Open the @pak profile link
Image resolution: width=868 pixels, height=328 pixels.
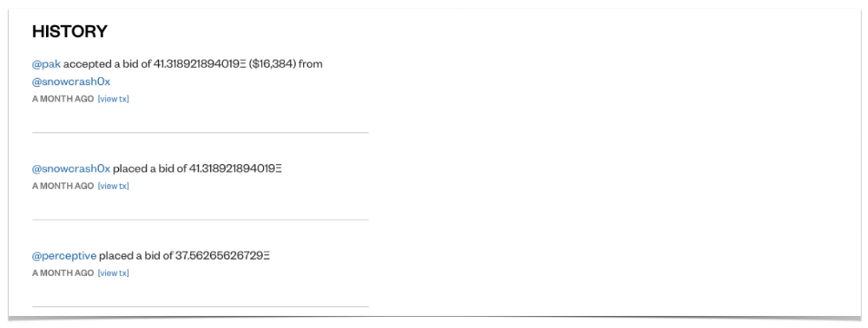coord(47,64)
